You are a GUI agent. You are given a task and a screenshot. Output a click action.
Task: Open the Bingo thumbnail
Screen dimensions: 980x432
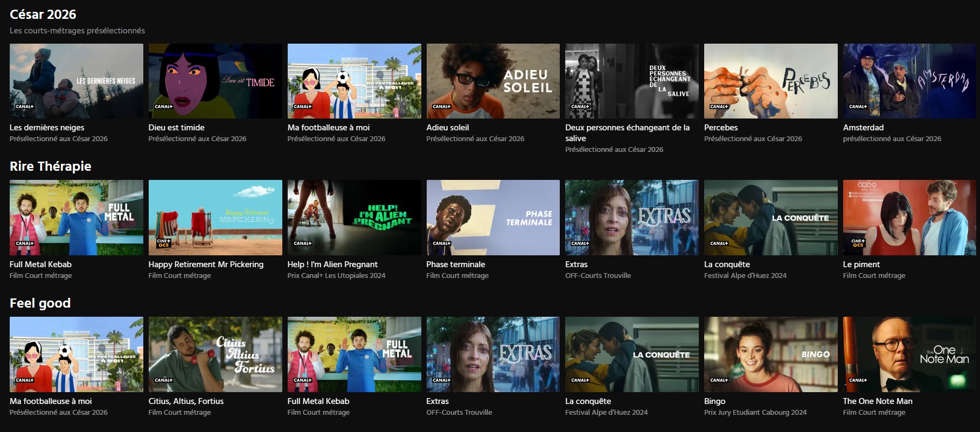(x=771, y=354)
